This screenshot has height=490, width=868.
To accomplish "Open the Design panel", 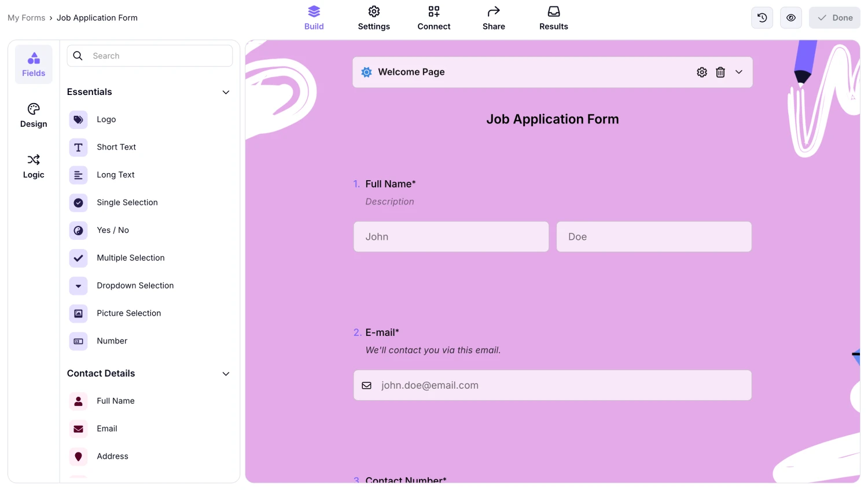I will coord(33,115).
